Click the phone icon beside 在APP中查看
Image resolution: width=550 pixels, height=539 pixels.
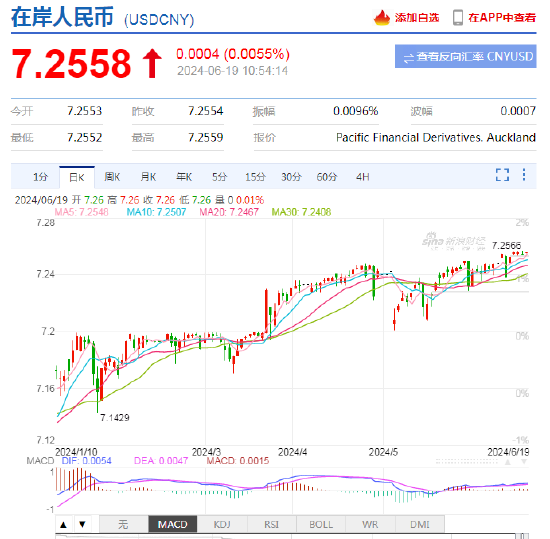coord(458,18)
